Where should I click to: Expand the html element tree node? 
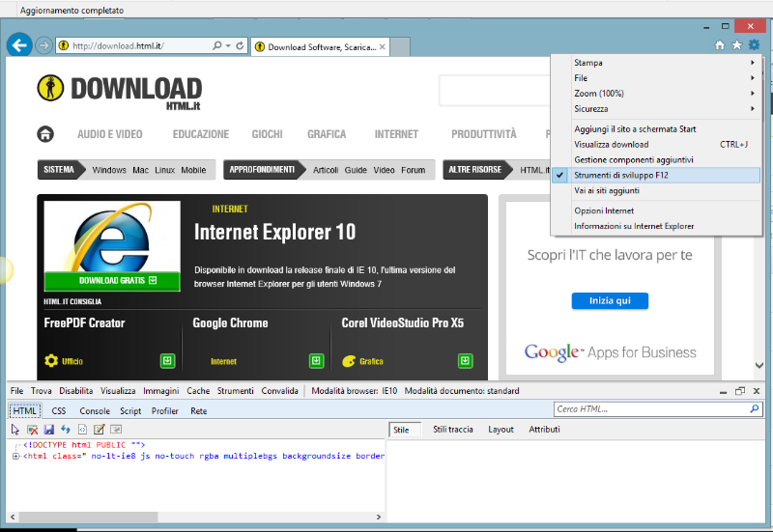[x=15, y=456]
